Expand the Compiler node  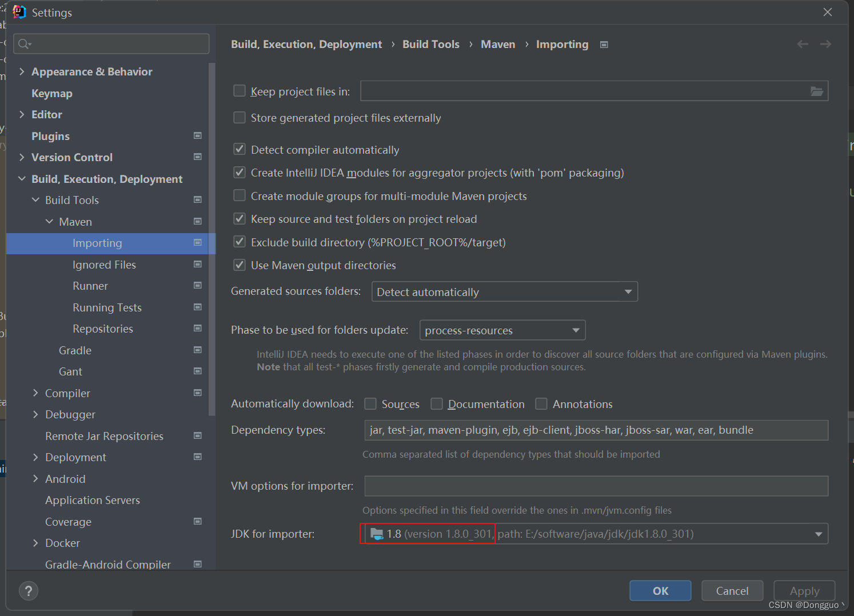pos(35,393)
